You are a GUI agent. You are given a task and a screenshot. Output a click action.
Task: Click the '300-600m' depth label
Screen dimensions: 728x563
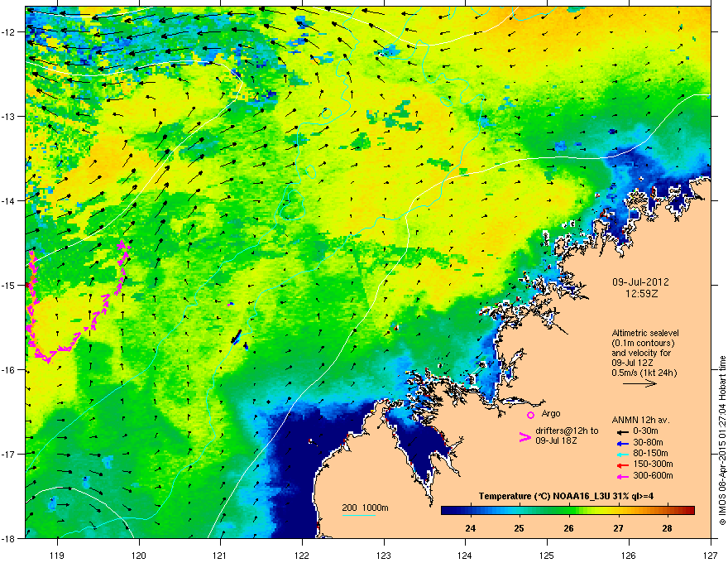[653, 475]
